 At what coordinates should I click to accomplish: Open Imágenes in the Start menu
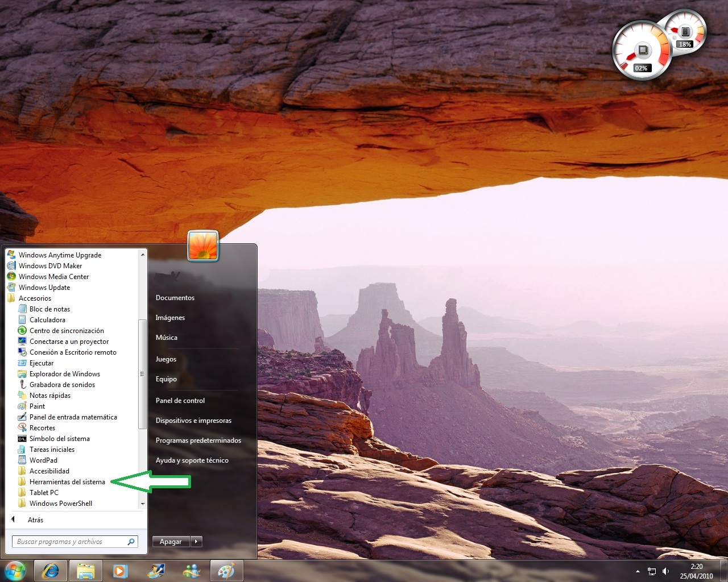(170, 318)
